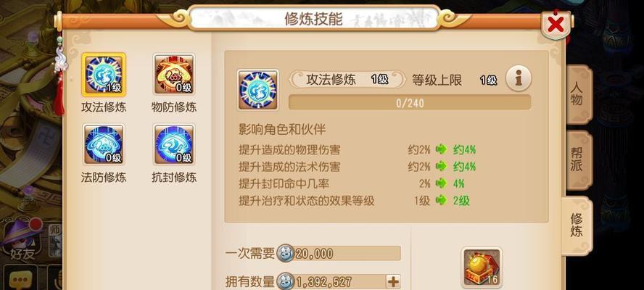Select the 修炼 side tab
The width and height of the screenshot is (644, 290).
pyautogui.click(x=577, y=225)
